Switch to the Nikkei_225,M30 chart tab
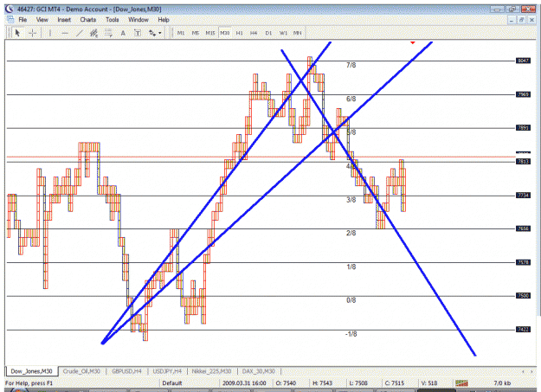Screen dimensions: 541x392 point(211,371)
